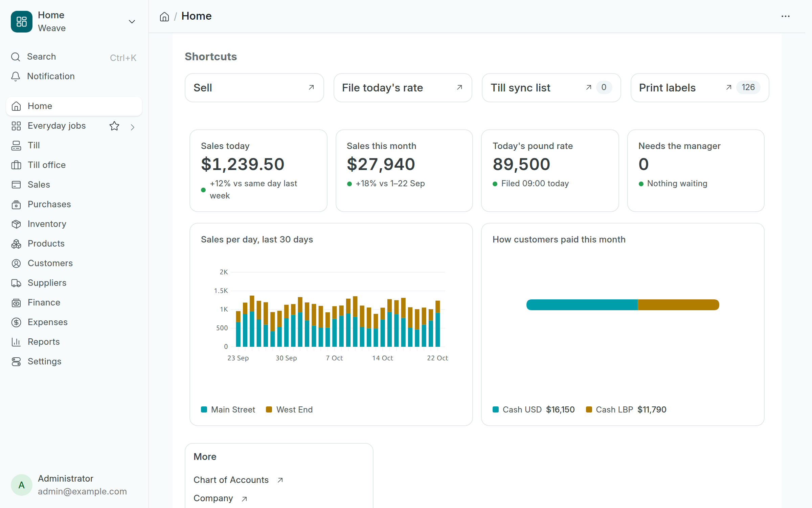Click the Purchases icon

pos(16,205)
